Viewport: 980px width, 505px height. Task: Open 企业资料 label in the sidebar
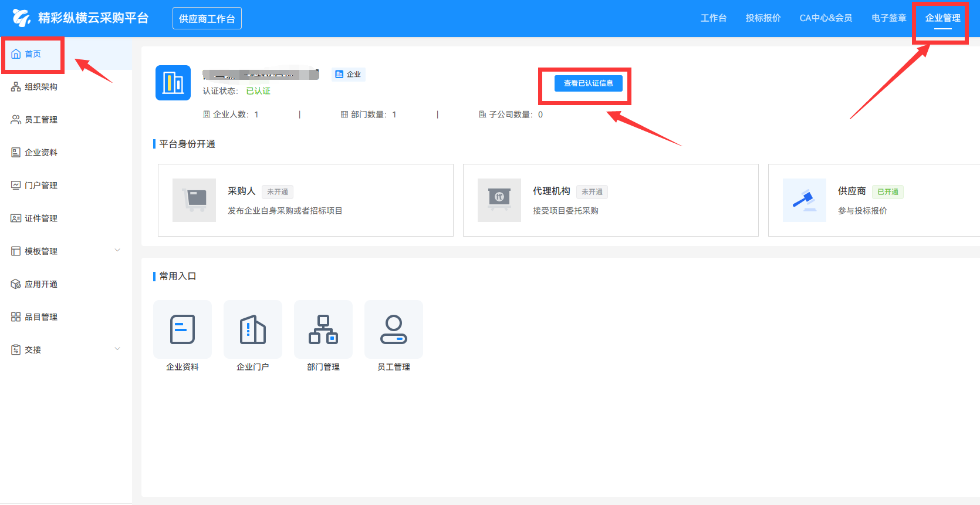(x=41, y=153)
